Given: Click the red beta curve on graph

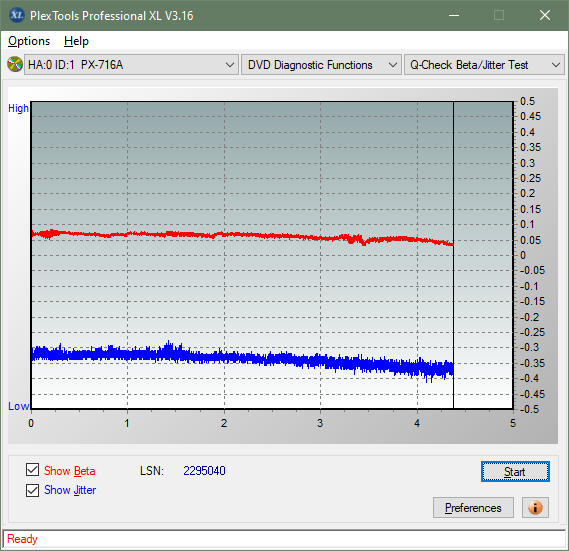Looking at the screenshot, I should [x=242, y=236].
